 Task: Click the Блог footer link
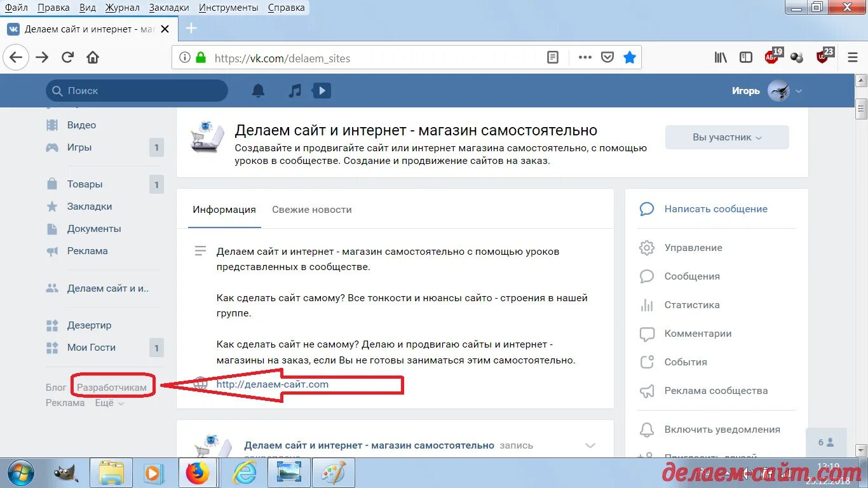tap(56, 387)
